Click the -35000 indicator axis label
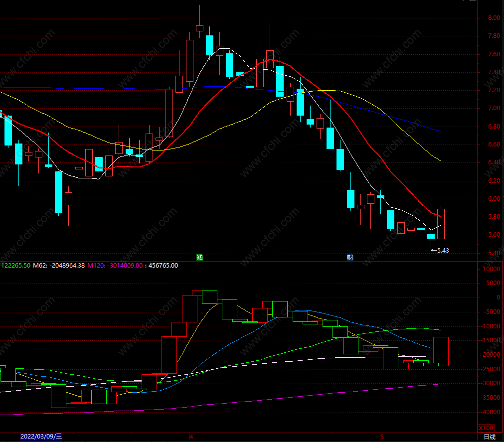Viewport: 504px width, 442px height. [491, 398]
